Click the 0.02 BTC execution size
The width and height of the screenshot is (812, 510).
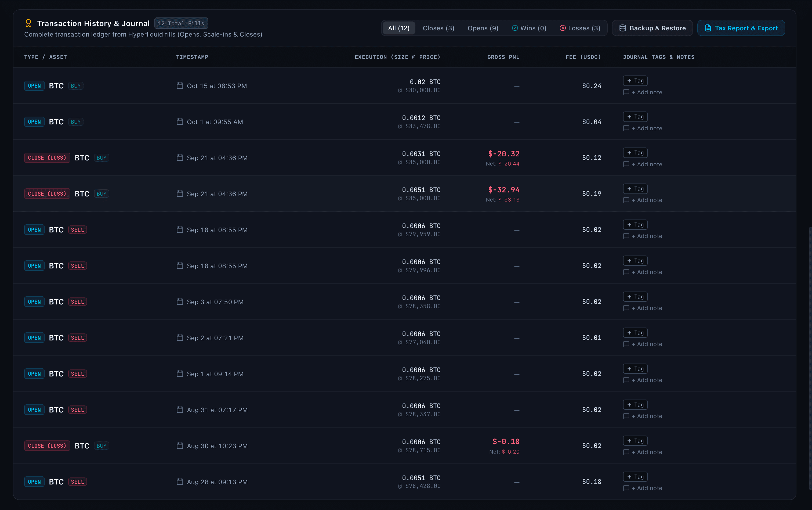click(x=425, y=82)
